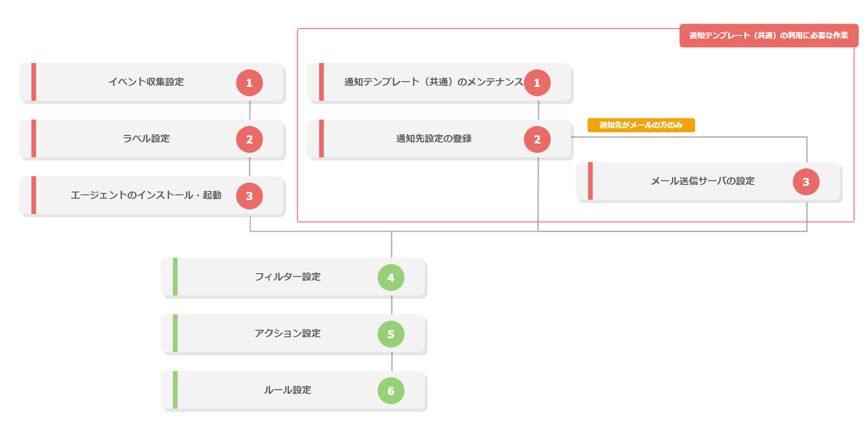Open the イベント収集設定 step

tap(146, 82)
